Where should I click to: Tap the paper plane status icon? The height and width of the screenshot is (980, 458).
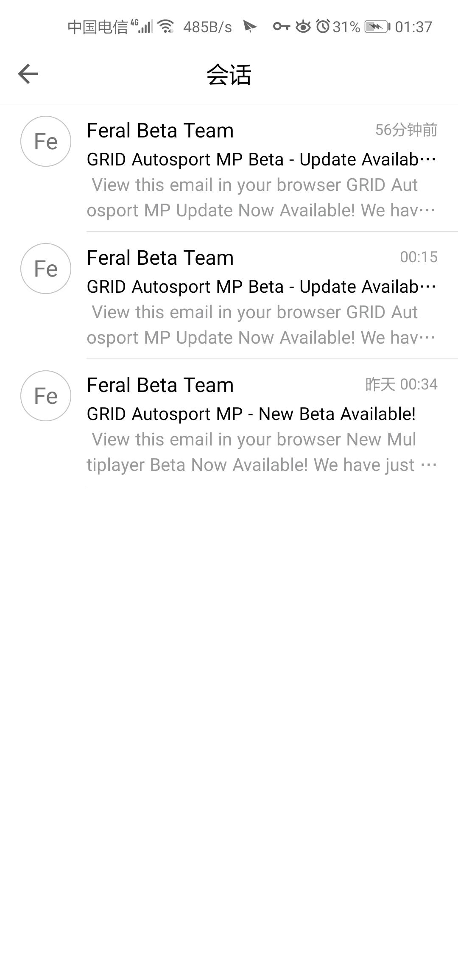tap(250, 27)
